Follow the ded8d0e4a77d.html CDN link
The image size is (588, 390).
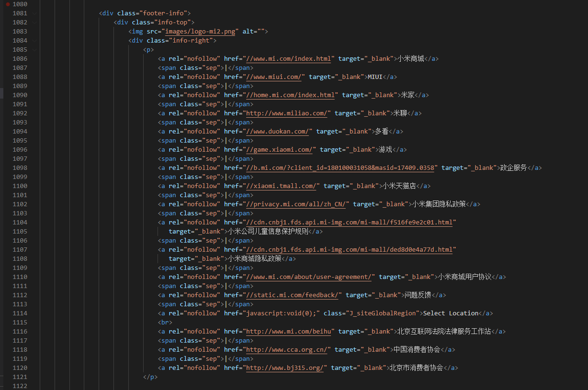pos(349,249)
